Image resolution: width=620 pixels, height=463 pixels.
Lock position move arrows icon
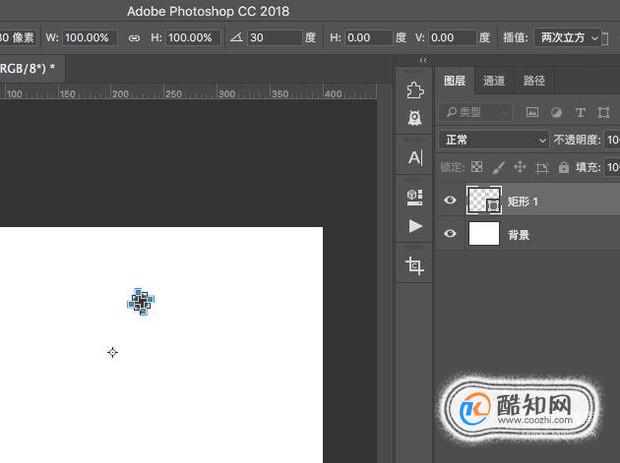tap(520, 167)
